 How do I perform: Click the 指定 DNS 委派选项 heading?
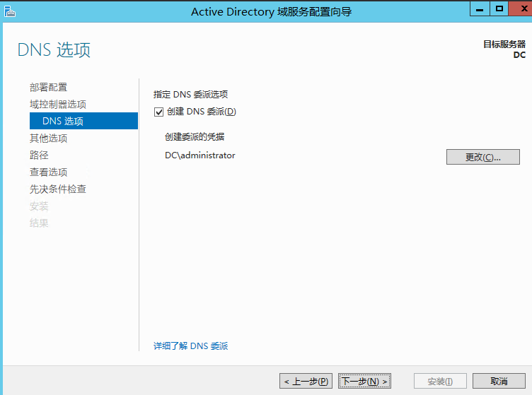tap(190, 94)
